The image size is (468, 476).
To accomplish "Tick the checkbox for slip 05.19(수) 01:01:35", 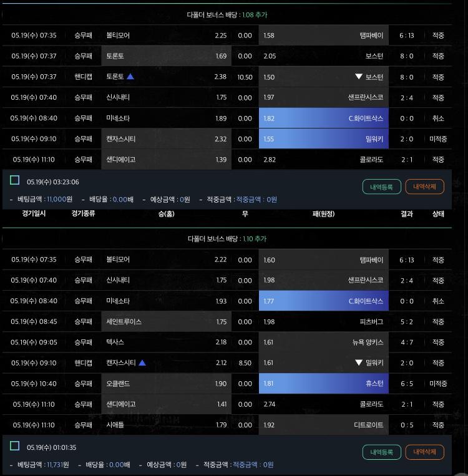I will tap(14, 445).
